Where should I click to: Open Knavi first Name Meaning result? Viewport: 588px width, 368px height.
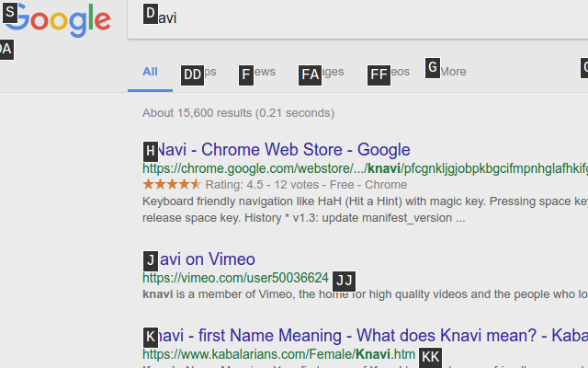click(366, 335)
